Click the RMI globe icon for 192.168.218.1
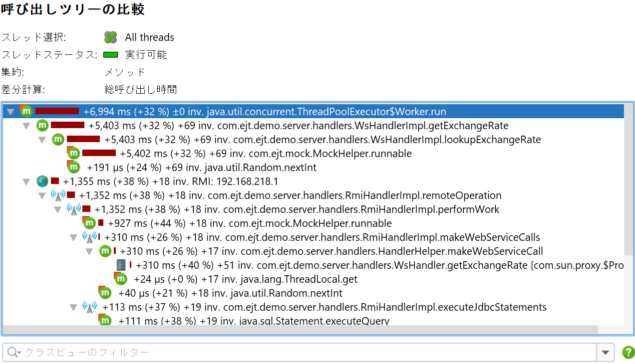Screen dimensions: 635x364 coord(42,182)
